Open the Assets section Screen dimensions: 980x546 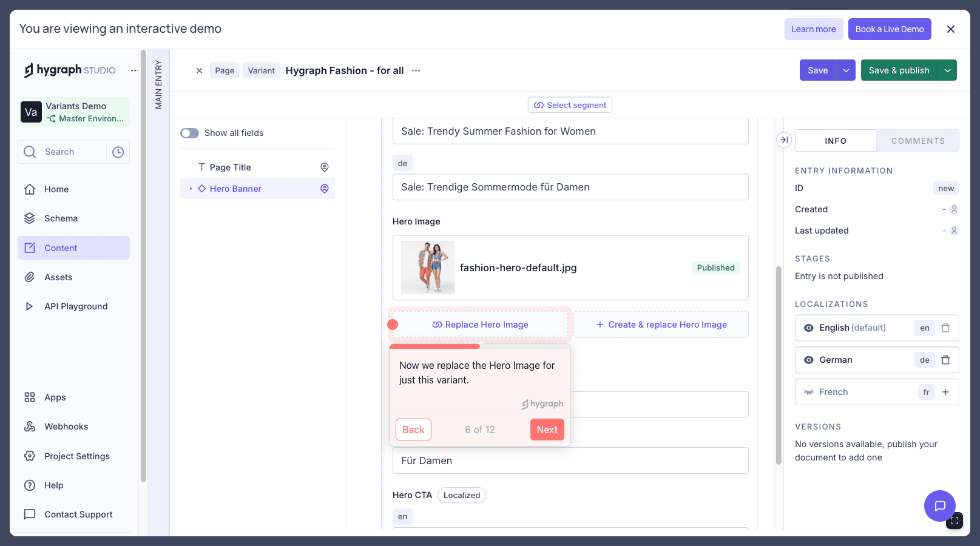pyautogui.click(x=73, y=277)
